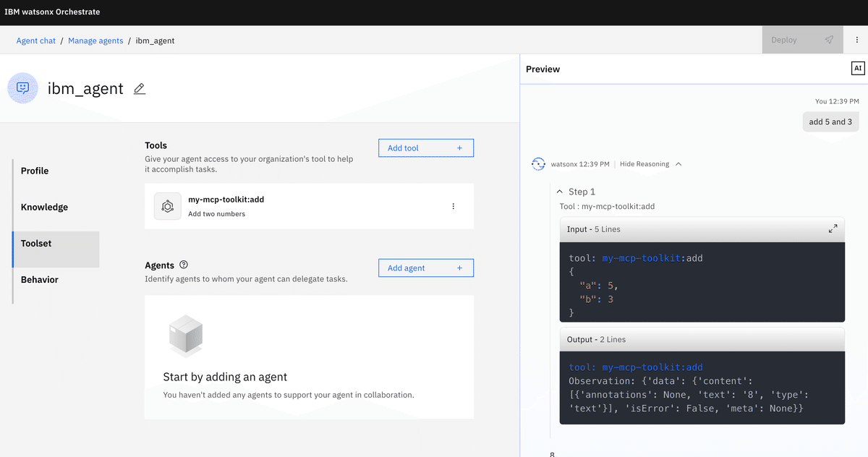Click the Add agent button
The height and width of the screenshot is (457, 868).
point(426,268)
